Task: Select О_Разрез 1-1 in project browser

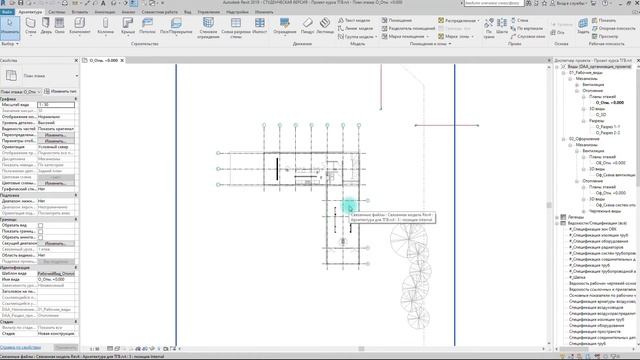Action: point(607,127)
